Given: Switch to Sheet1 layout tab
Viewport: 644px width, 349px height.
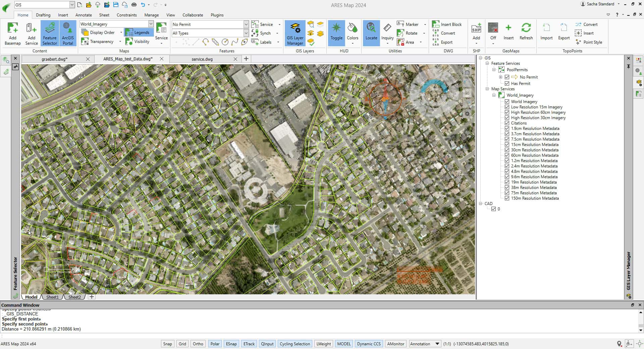Looking at the screenshot, I should pyautogui.click(x=52, y=297).
